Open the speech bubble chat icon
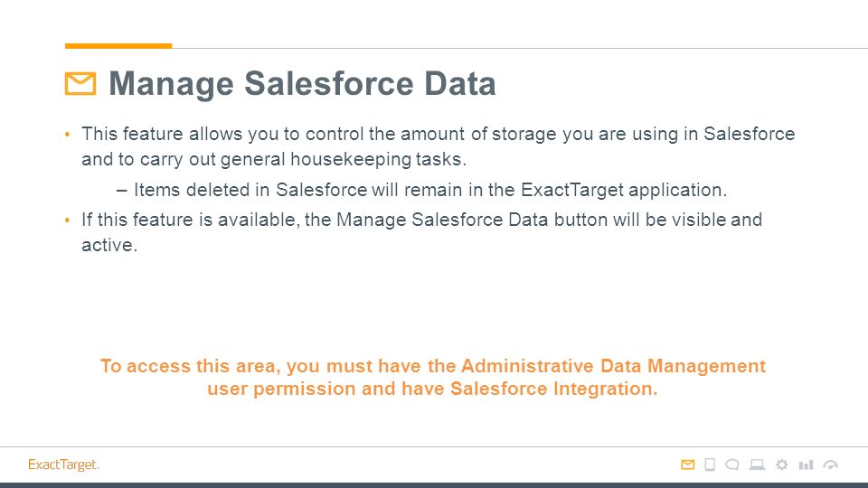 tap(732, 465)
